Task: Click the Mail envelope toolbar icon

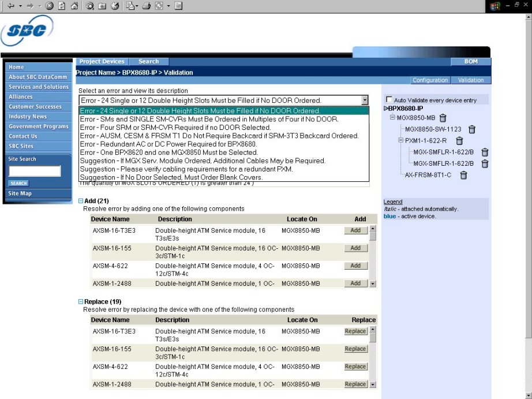Action: pyautogui.click(x=130, y=6)
